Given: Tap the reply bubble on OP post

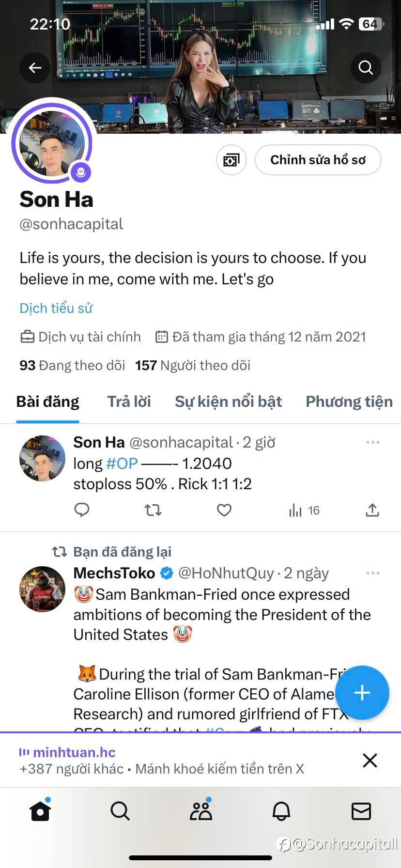Looking at the screenshot, I should tap(82, 510).
